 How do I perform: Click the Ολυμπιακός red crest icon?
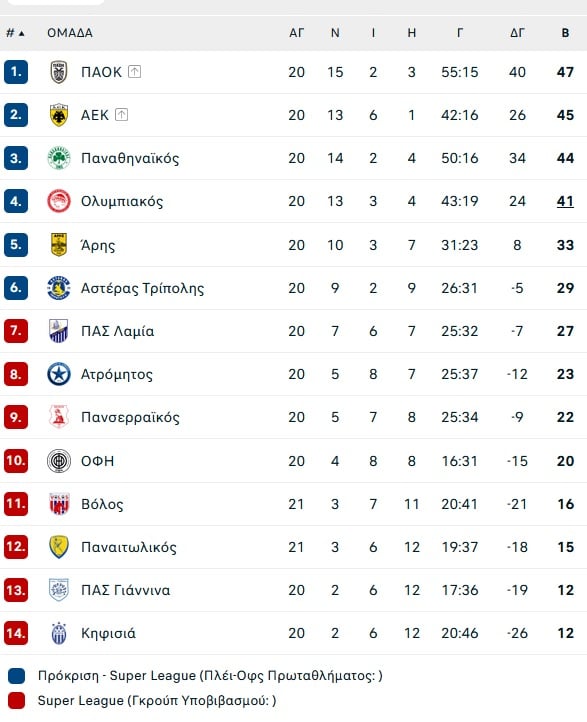(59, 201)
